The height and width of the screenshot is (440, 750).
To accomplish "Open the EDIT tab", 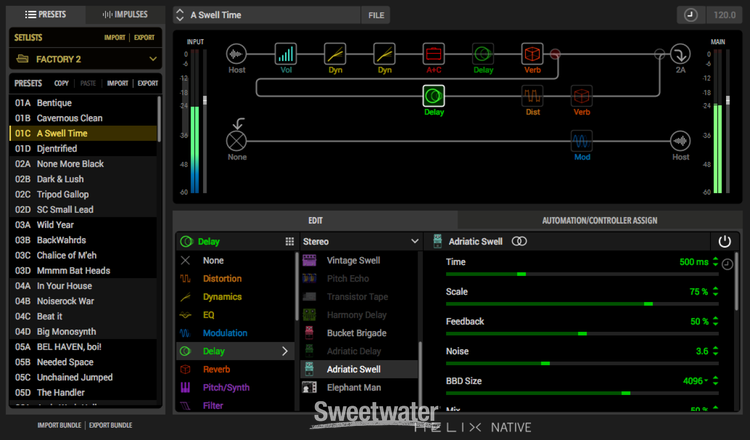I will [x=315, y=220].
